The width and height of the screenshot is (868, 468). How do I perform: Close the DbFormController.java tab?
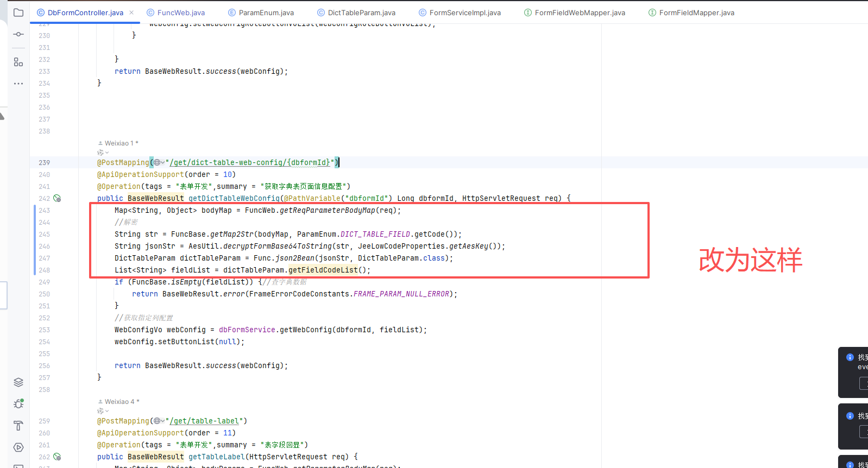pos(131,12)
